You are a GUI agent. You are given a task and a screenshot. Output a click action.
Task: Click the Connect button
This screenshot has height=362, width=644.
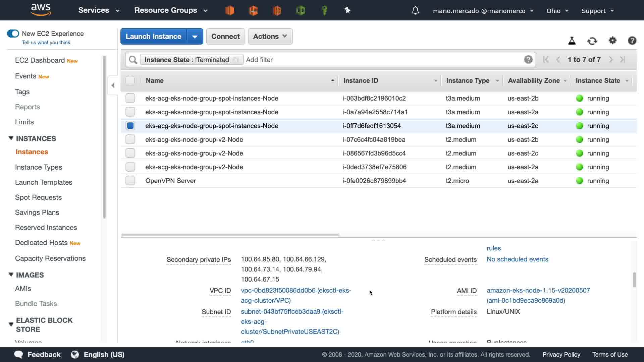pos(225,37)
